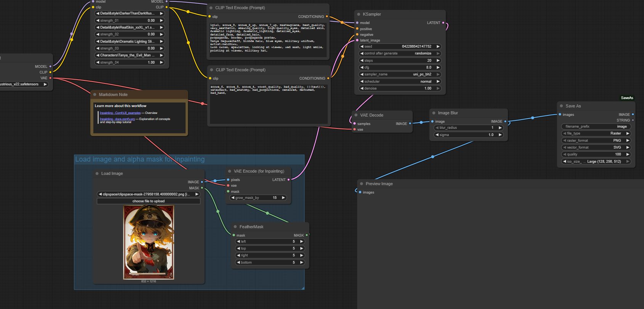Increase sigma with the right arrow
644x309 pixels.
point(500,135)
